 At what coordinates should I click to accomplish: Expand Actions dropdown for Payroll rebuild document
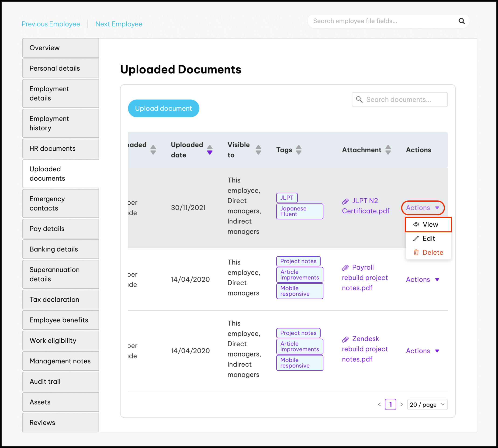click(422, 279)
